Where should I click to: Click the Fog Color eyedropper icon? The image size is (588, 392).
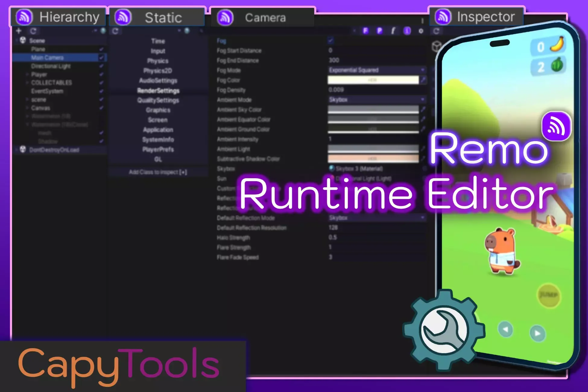(x=423, y=80)
